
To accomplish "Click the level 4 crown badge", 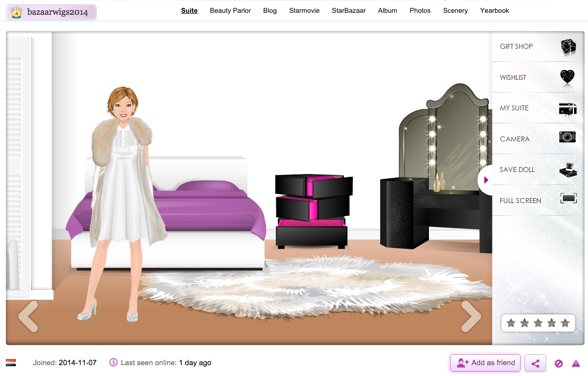I will pyautogui.click(x=16, y=12).
